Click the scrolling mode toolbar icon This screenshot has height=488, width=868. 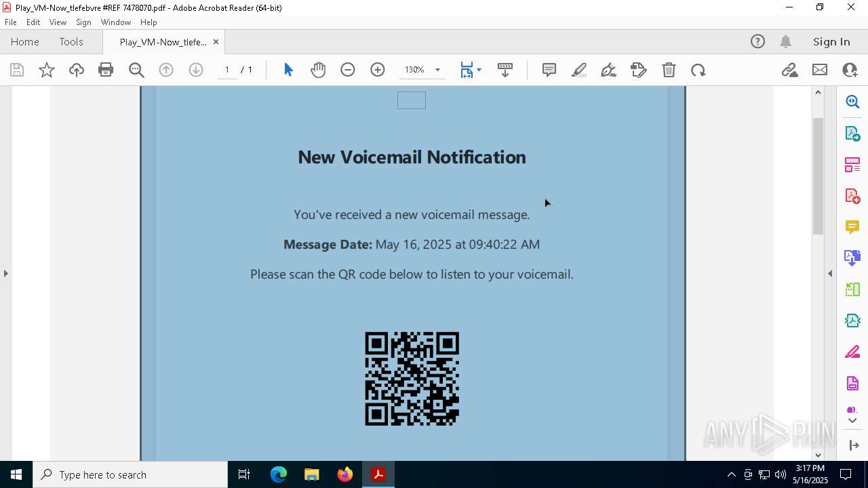click(505, 70)
